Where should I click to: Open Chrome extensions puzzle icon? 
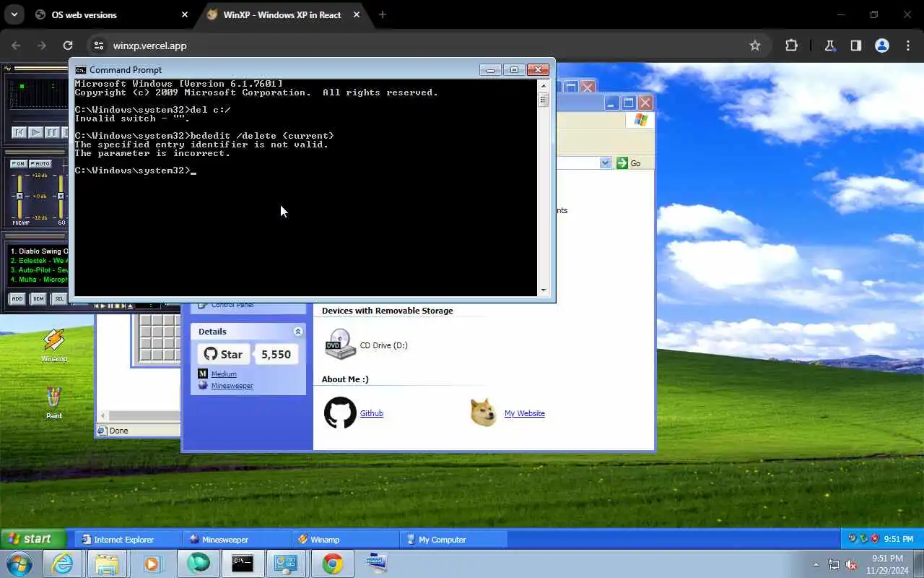click(x=791, y=46)
